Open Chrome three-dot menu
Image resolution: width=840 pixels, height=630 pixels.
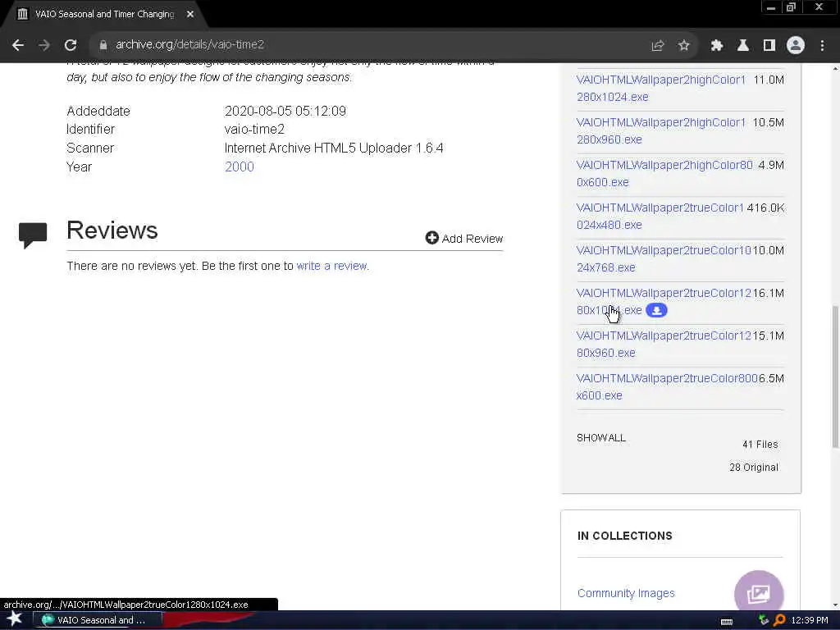click(x=822, y=46)
